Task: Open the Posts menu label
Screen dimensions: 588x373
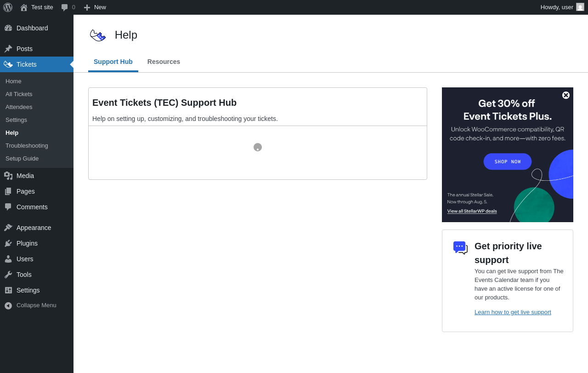Action: 24,49
